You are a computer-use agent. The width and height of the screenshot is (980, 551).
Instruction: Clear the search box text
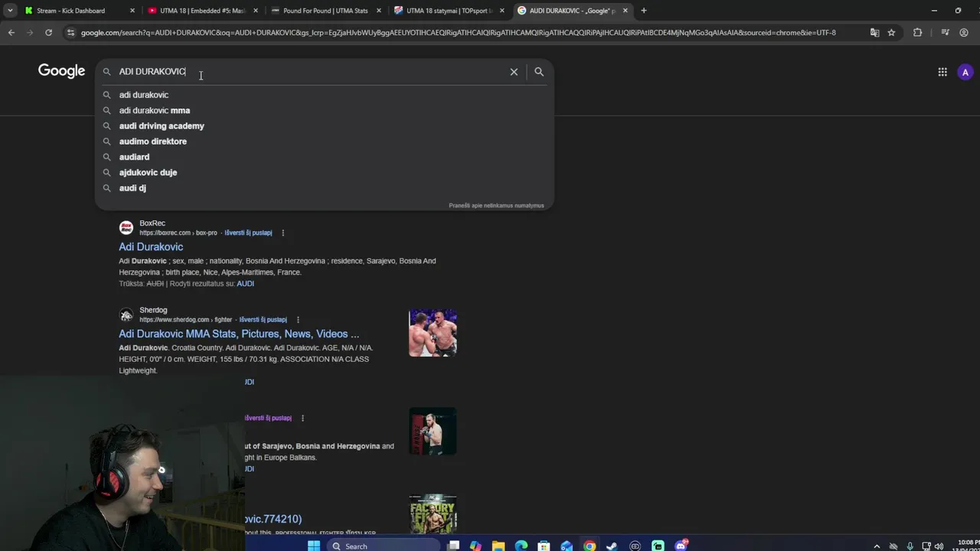tap(514, 71)
